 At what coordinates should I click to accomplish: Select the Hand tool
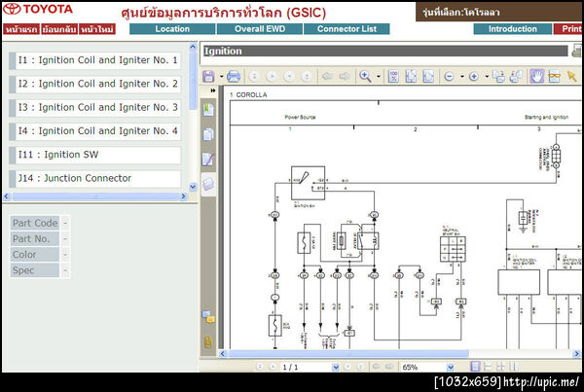(x=536, y=76)
